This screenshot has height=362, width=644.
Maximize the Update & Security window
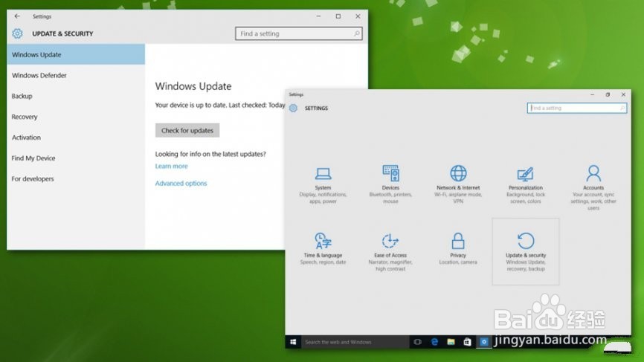point(338,16)
